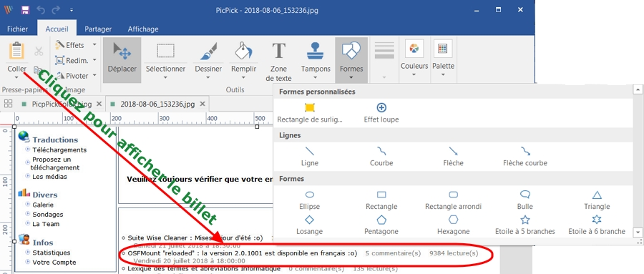Pick the Etoile à 6 branches shape
Viewport: 644px width, 274px height.
click(597, 225)
